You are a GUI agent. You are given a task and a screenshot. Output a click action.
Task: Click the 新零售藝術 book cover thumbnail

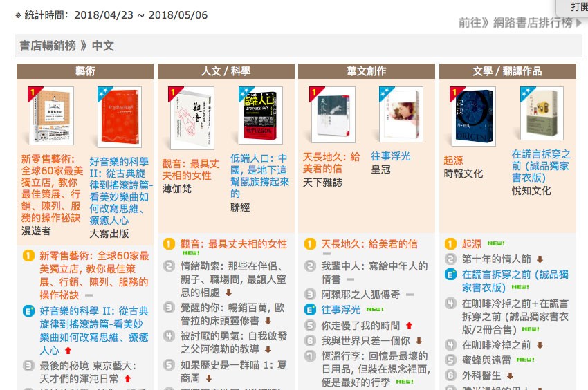tap(52, 116)
